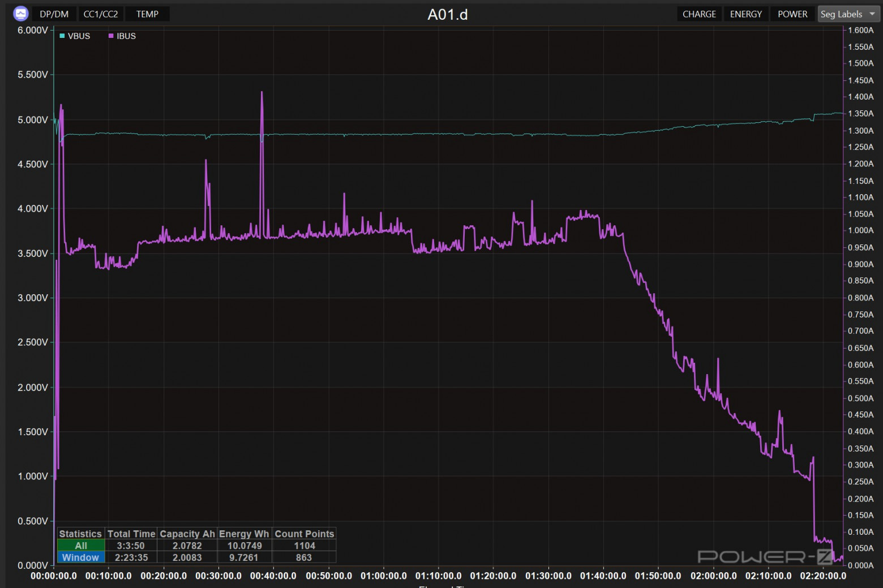This screenshot has height=588, width=883.
Task: Click the Capacity Ah column header
Action: pyautogui.click(x=187, y=534)
